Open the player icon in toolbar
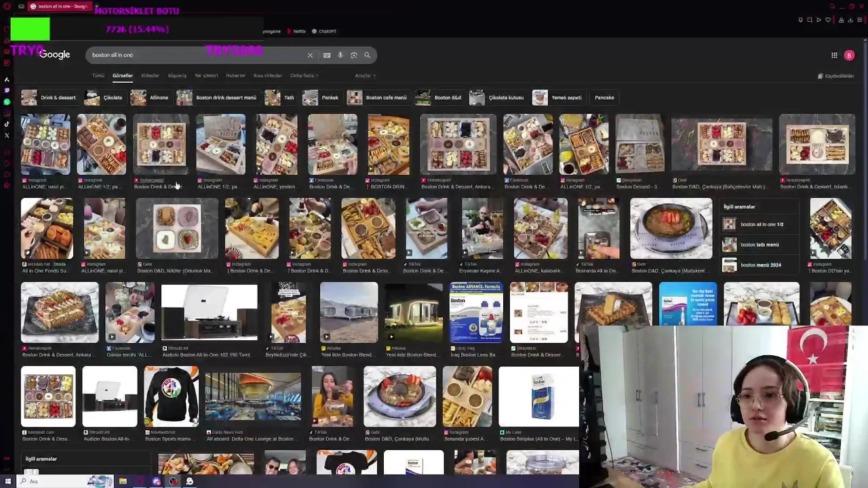Image resolution: width=868 pixels, height=488 pixels. (818, 20)
